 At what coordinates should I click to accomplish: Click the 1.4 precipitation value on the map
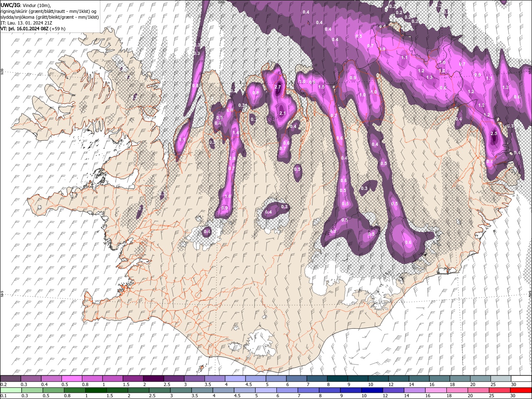pos(235,133)
